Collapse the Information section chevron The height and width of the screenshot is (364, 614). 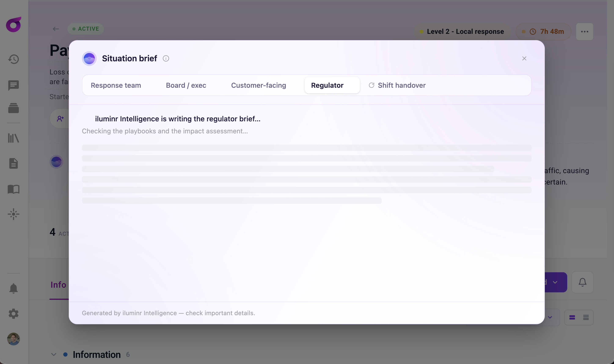coord(54,355)
